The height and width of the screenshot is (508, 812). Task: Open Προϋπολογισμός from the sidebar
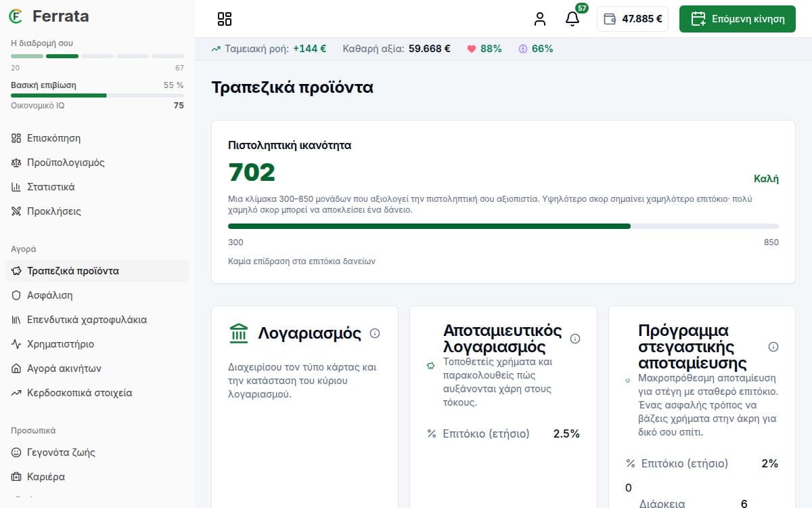point(97,163)
